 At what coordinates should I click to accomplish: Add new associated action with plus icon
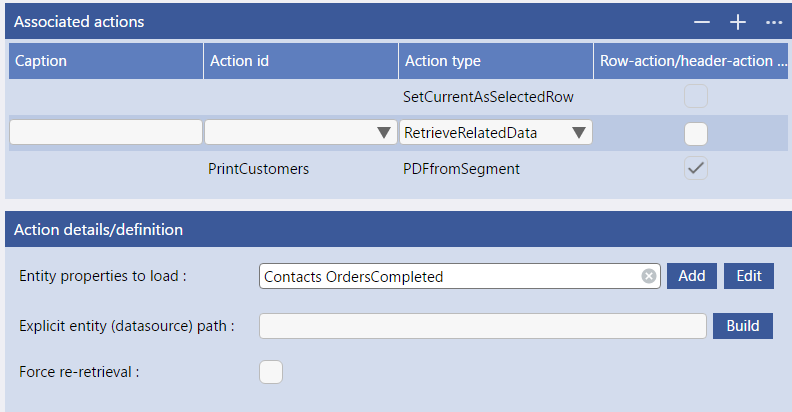pos(737,22)
